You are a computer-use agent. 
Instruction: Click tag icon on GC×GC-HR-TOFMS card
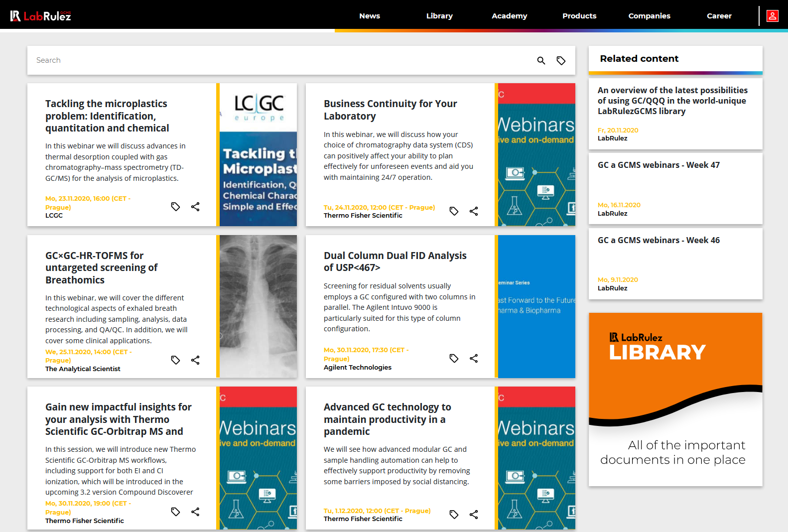tap(175, 360)
